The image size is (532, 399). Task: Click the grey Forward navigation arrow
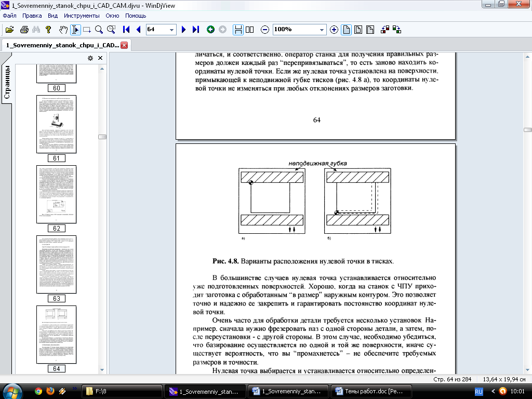point(222,30)
